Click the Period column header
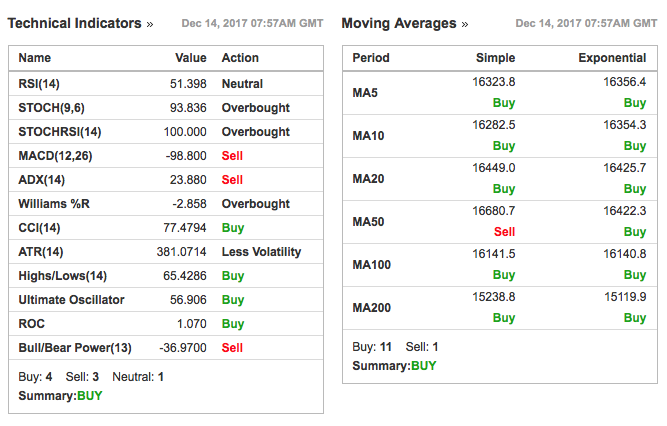Image resolution: width=667 pixels, height=426 pixels. pos(371,58)
